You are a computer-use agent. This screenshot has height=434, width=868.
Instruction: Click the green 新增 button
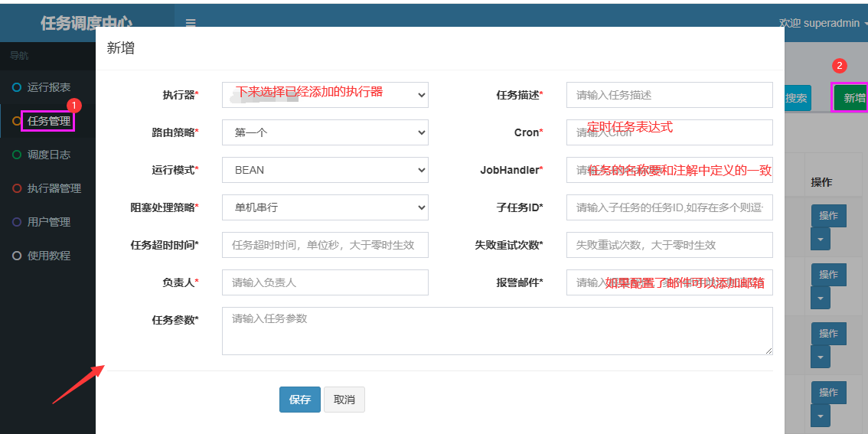851,98
